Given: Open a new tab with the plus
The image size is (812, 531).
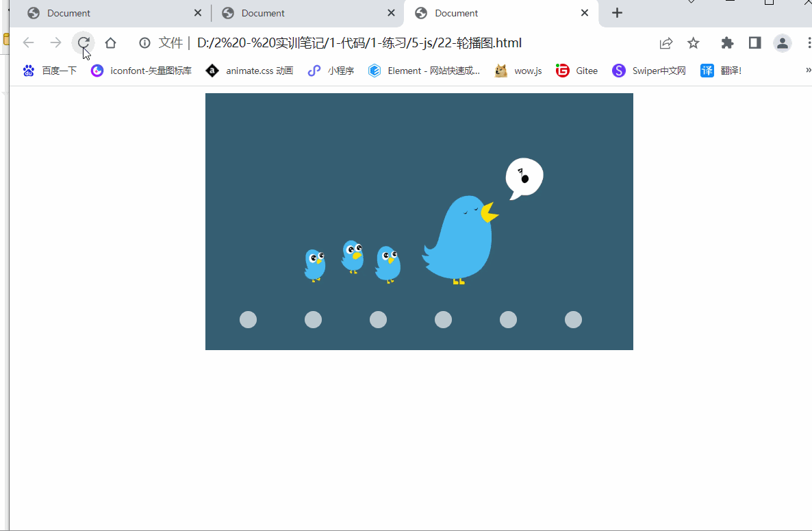Looking at the screenshot, I should tap(617, 13).
